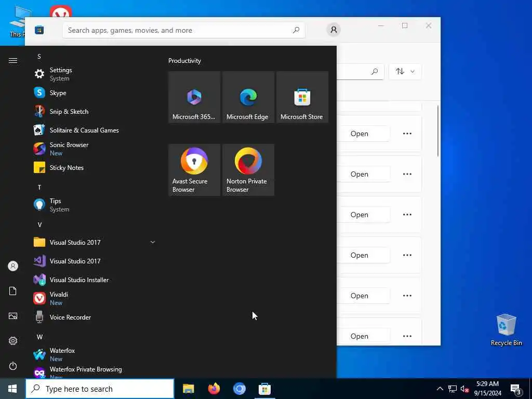
Task: Launch Avast Secure Browser tile
Action: [x=194, y=170]
